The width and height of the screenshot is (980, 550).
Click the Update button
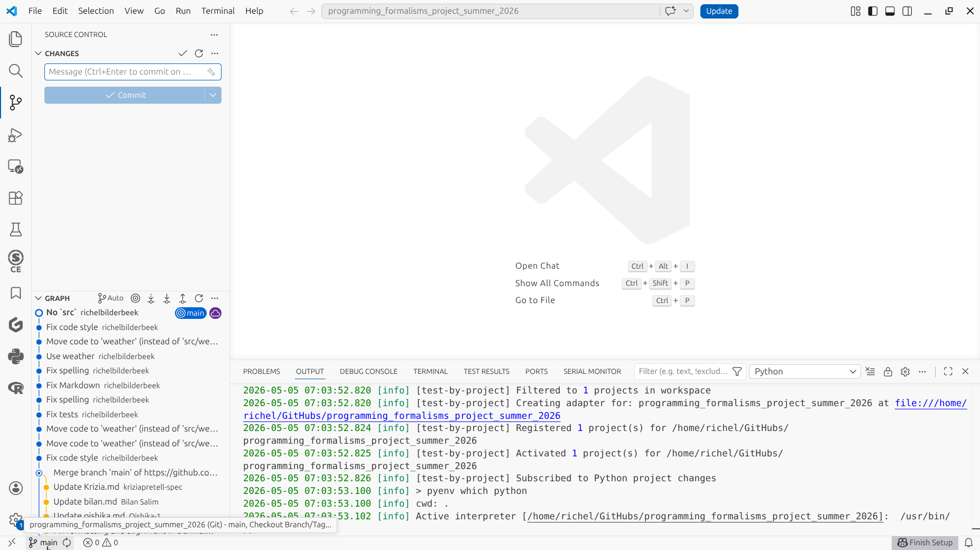719,11
